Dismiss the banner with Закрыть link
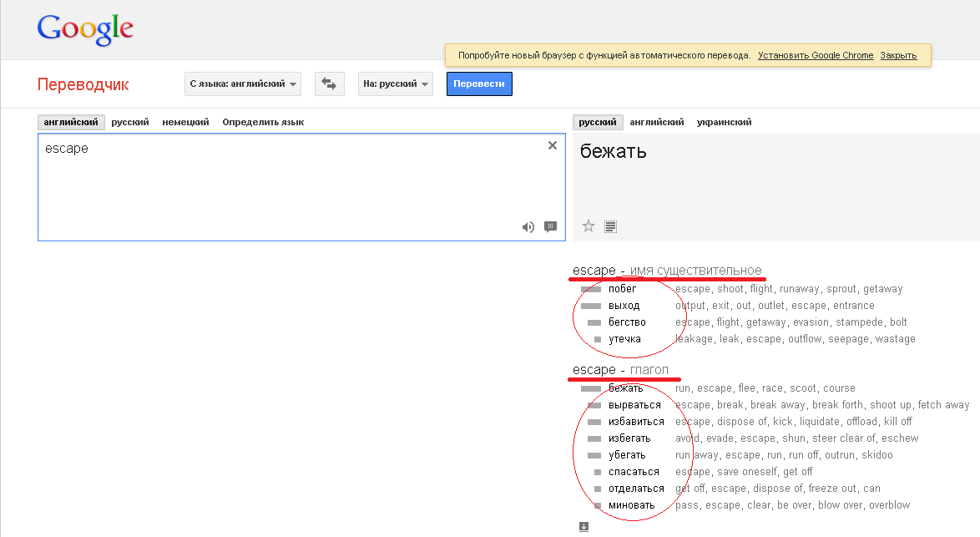The image size is (980, 537). pos(898,55)
